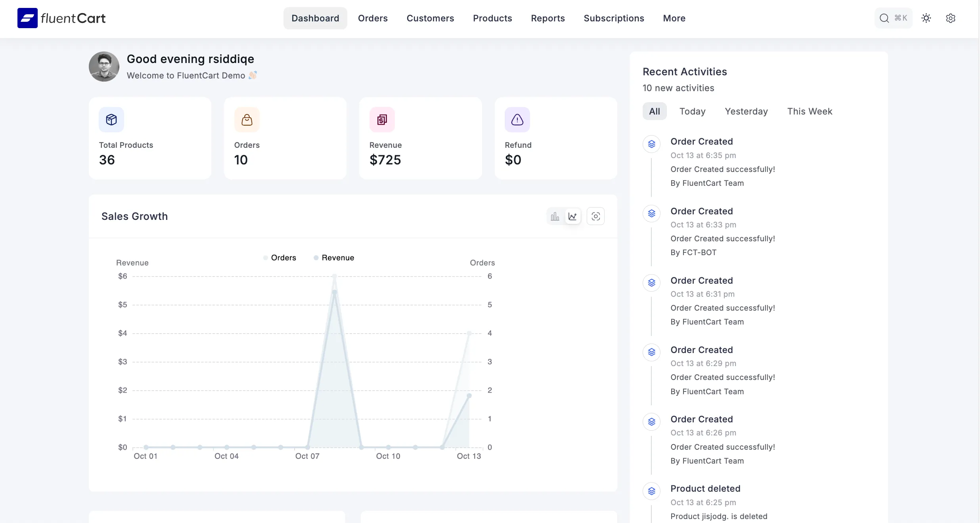The image size is (980, 523).
Task: Click the Oct 13 at 6:25 pm timestamp
Action: coord(703,502)
